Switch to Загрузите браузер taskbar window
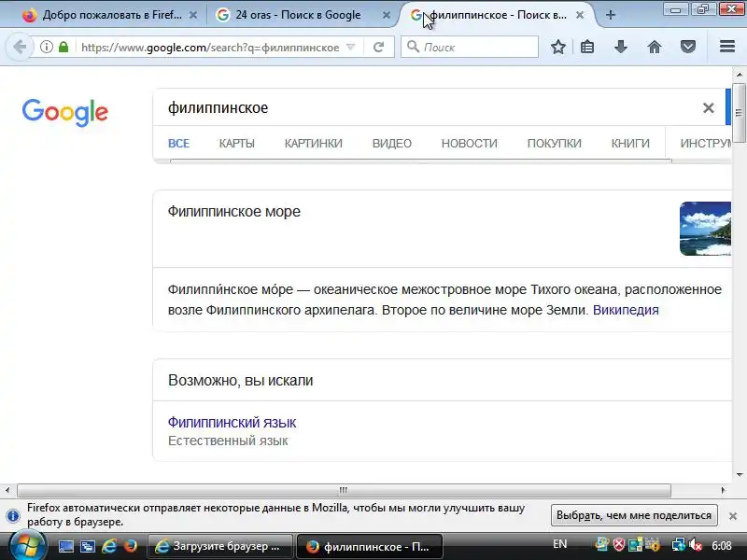The image size is (747, 560). coord(219,546)
